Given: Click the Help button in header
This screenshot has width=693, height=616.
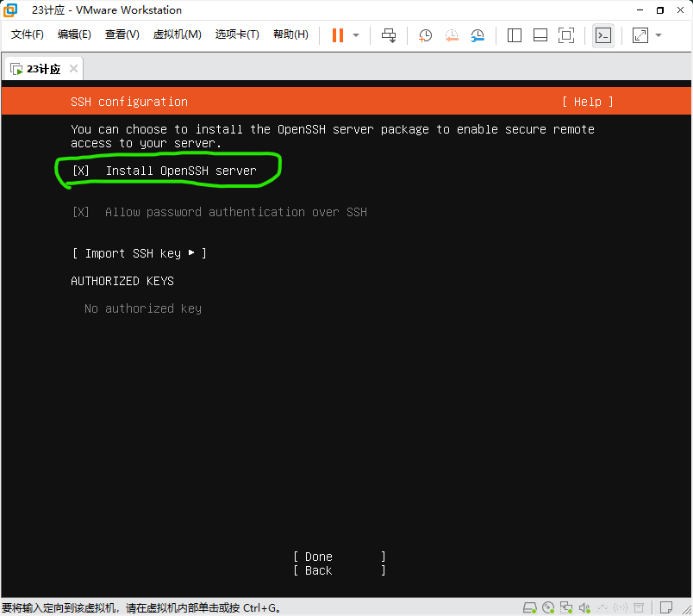Looking at the screenshot, I should tap(587, 102).
